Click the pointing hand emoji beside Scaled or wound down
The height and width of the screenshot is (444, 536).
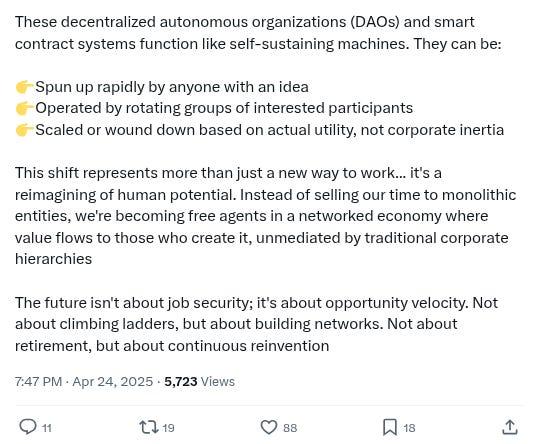tap(24, 130)
